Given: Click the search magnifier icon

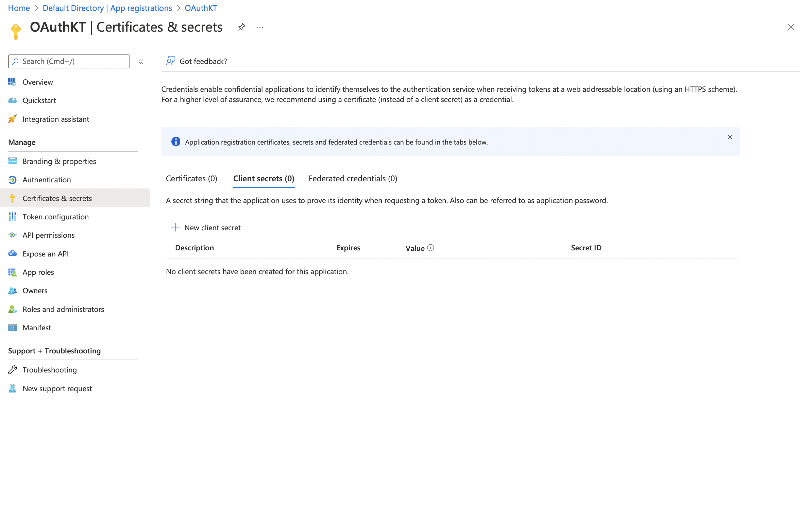Looking at the screenshot, I should pyautogui.click(x=15, y=62).
